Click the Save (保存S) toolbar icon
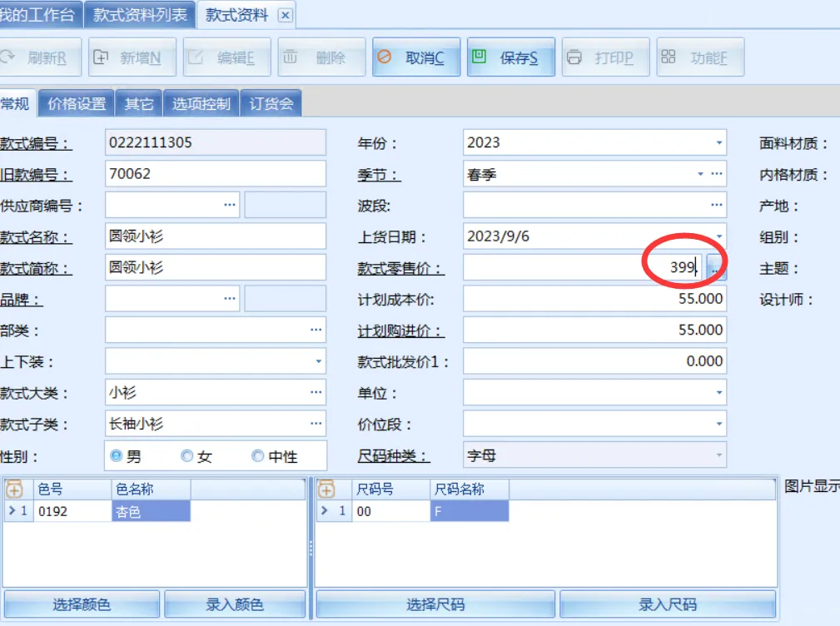 (x=480, y=57)
